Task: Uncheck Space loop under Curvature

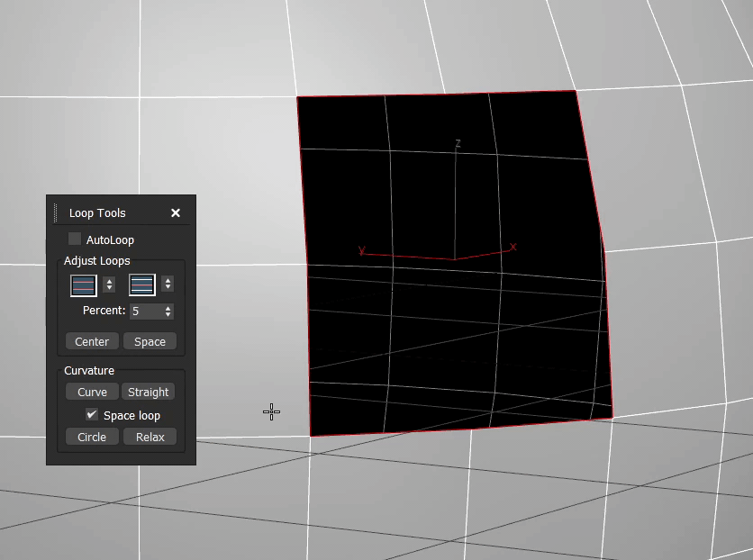Action: tap(91, 415)
